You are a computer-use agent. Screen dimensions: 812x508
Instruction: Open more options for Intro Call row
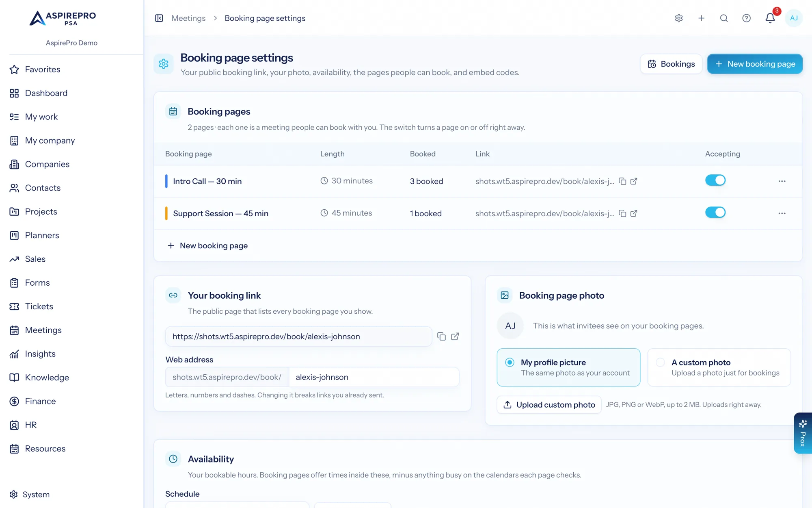click(x=782, y=181)
